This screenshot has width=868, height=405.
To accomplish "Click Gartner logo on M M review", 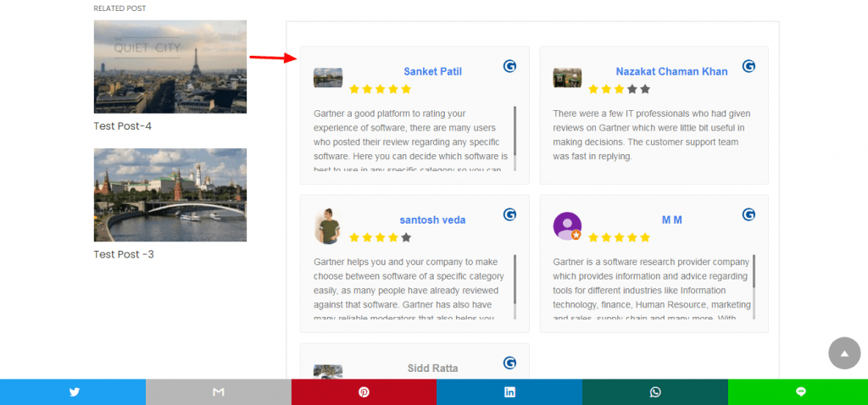I will point(748,214).
